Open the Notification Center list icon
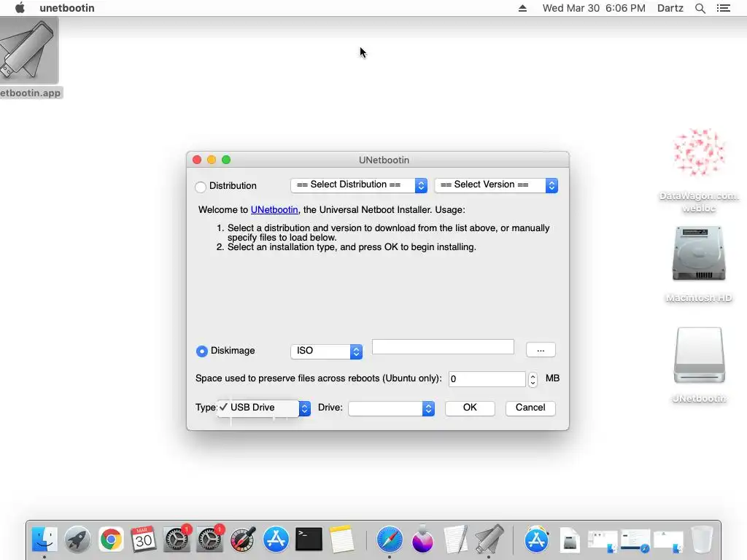The image size is (747, 560). (x=723, y=8)
